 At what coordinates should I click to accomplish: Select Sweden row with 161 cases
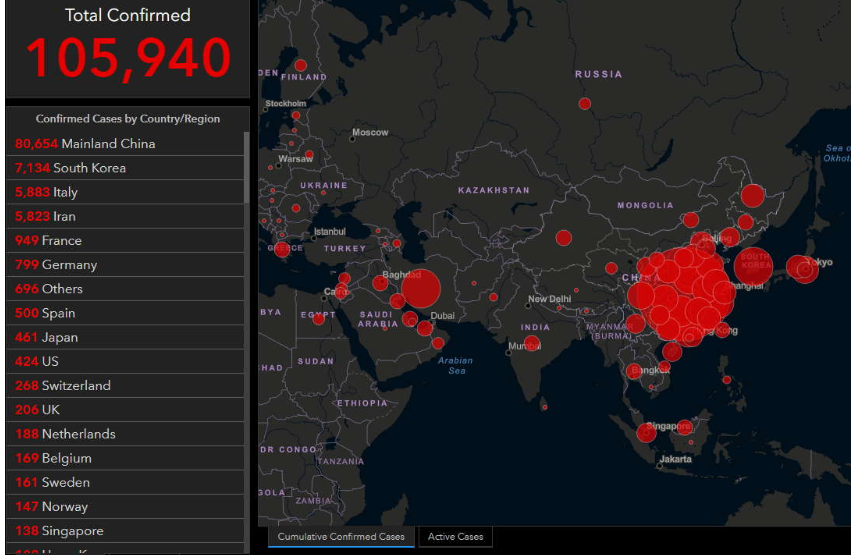[125, 482]
